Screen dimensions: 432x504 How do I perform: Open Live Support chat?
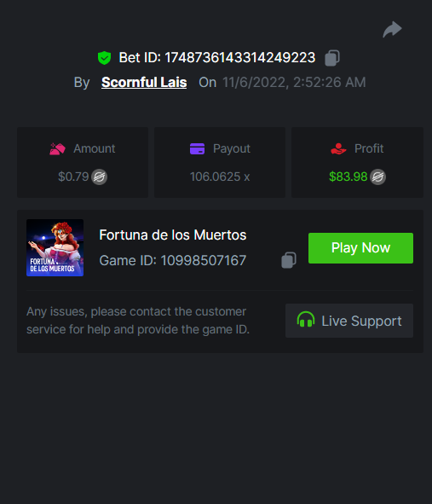[x=349, y=321]
